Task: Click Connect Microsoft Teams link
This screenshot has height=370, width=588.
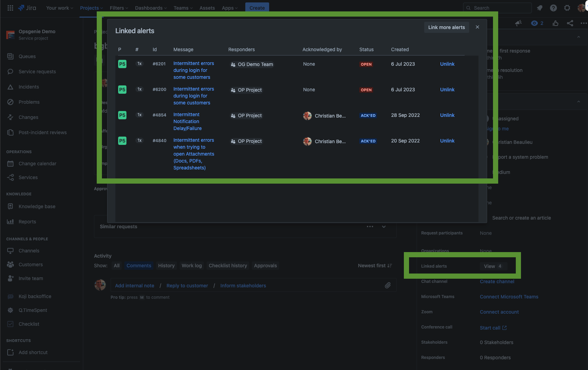Action: pyautogui.click(x=509, y=297)
